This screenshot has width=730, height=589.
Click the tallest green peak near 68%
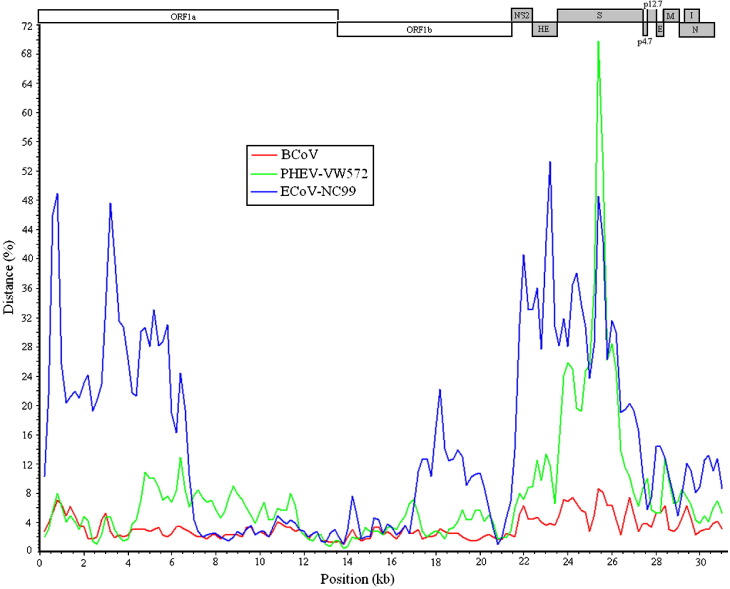click(x=598, y=43)
